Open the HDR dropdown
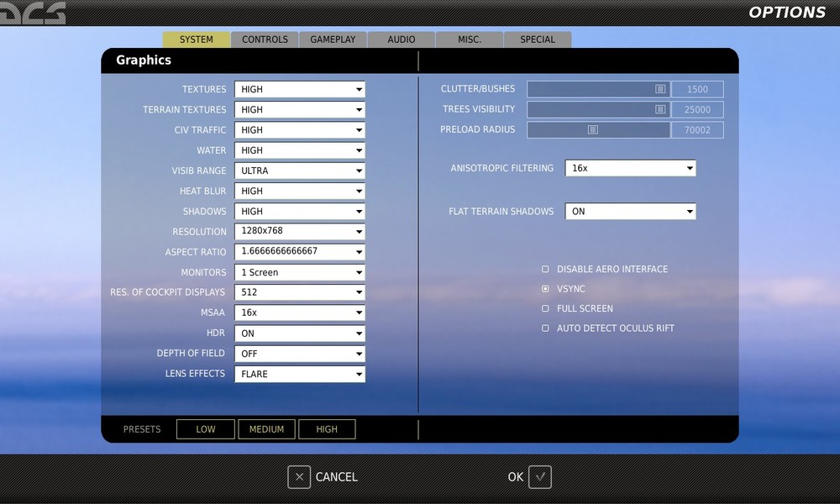The image size is (840, 504). coord(300,333)
